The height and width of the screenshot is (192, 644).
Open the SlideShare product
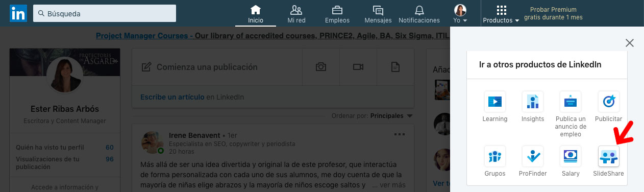tap(608, 161)
